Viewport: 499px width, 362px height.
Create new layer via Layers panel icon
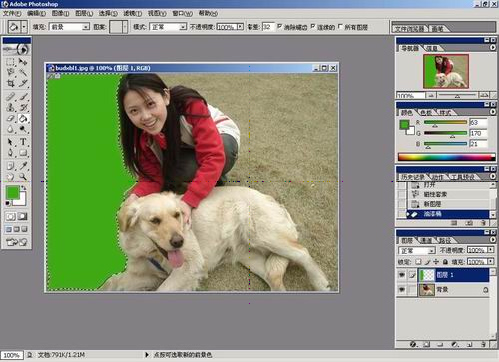[x=469, y=344]
